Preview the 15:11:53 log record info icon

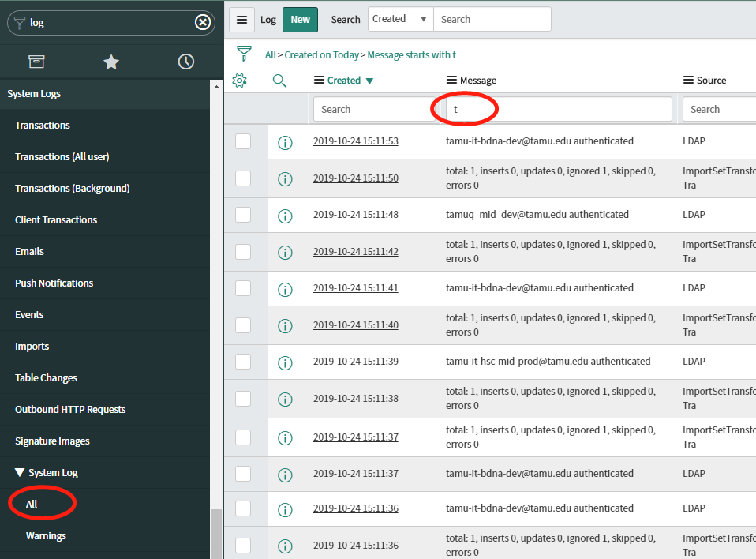pos(285,142)
